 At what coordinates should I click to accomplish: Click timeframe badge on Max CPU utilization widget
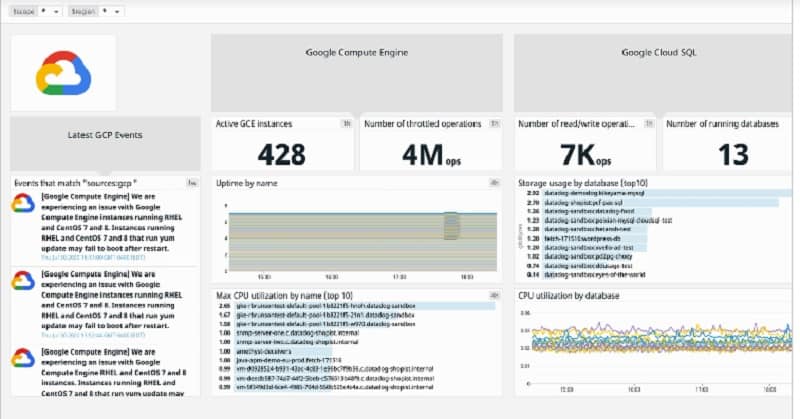pos(494,295)
